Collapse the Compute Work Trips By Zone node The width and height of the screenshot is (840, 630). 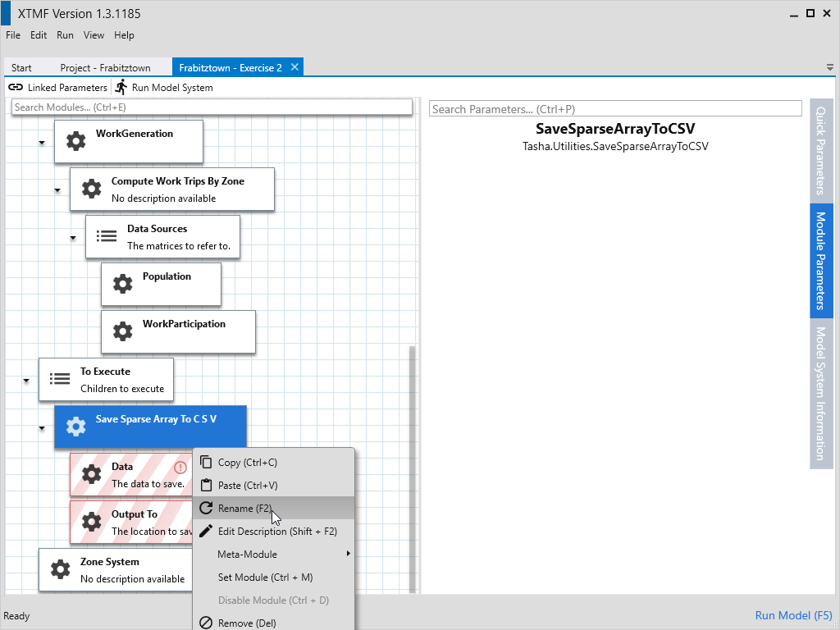[57, 191]
